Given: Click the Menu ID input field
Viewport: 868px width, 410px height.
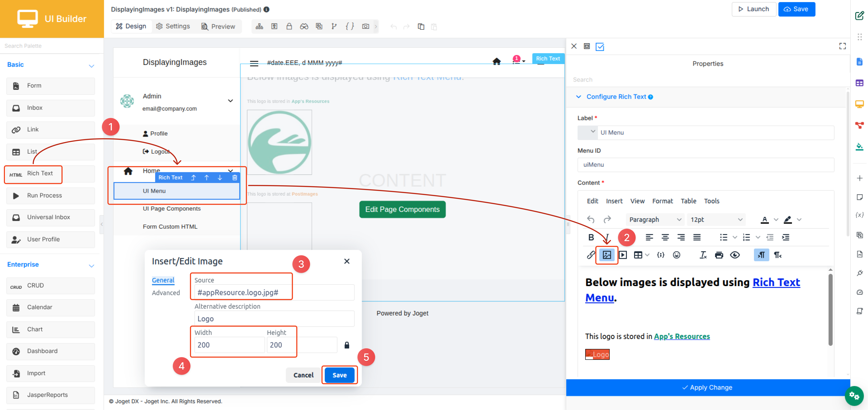Looking at the screenshot, I should click(x=706, y=165).
